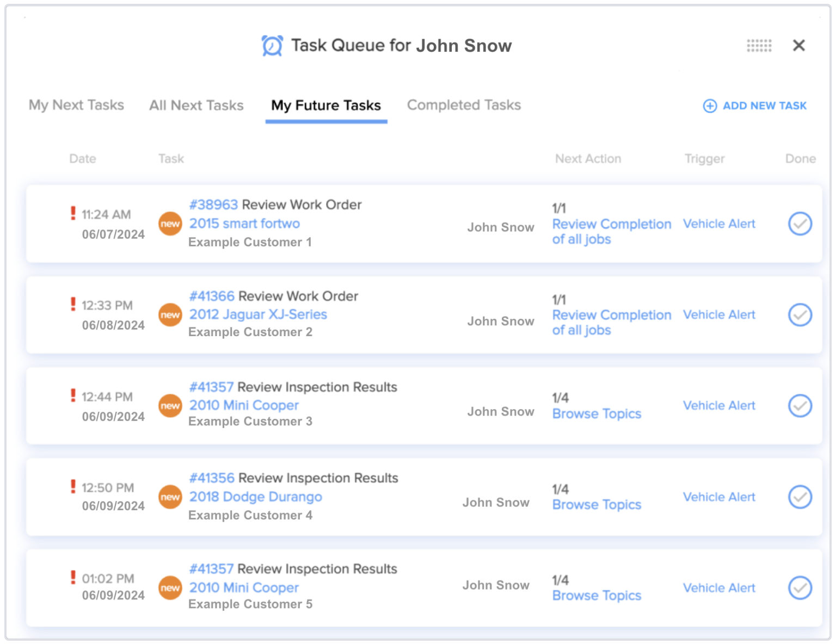The image size is (836, 644).
Task: Click the red priority mark at 01:02 PM
Action: tap(73, 577)
